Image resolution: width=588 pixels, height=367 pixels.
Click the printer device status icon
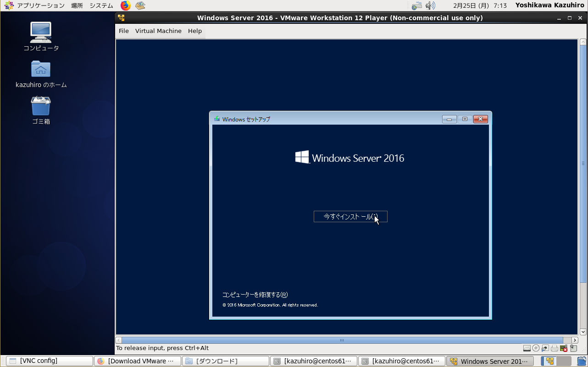(555, 348)
